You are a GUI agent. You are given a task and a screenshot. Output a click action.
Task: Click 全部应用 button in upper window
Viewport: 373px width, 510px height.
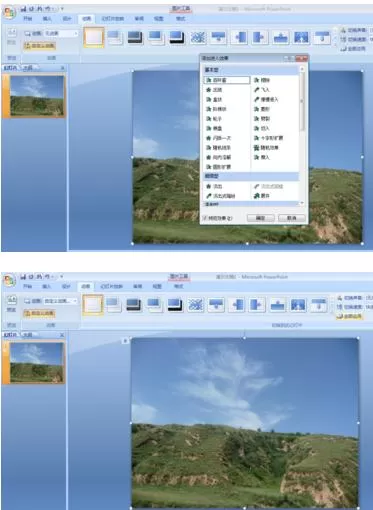(x=353, y=49)
